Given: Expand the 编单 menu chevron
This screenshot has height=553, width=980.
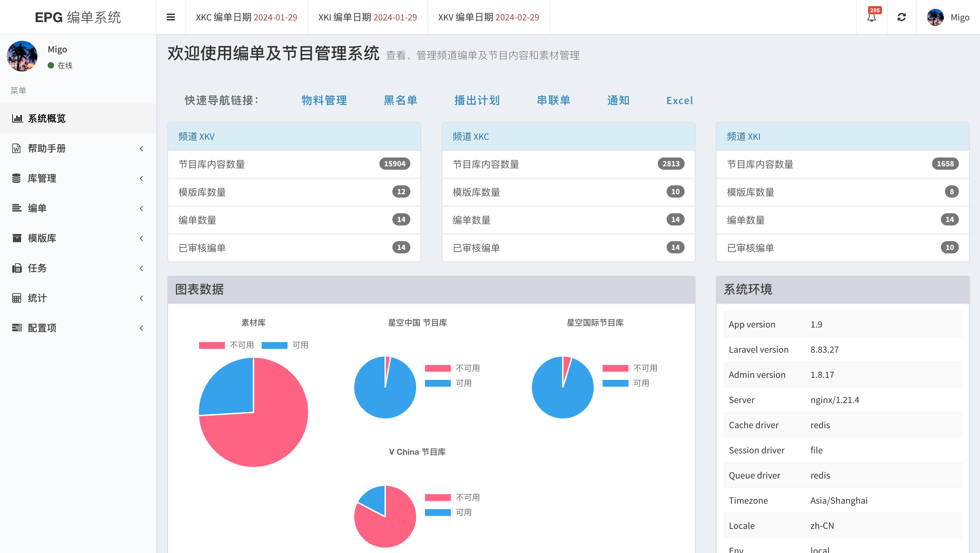Looking at the screenshot, I should (x=141, y=208).
